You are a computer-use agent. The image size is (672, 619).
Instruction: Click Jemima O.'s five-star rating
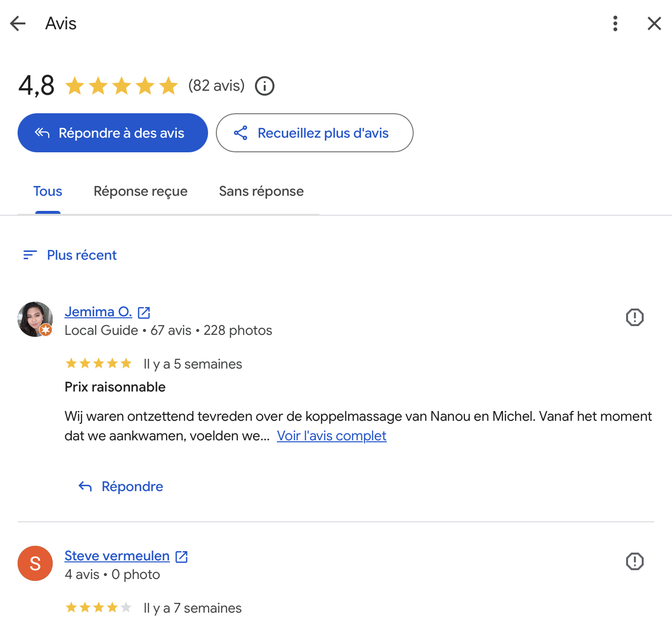pyautogui.click(x=99, y=363)
